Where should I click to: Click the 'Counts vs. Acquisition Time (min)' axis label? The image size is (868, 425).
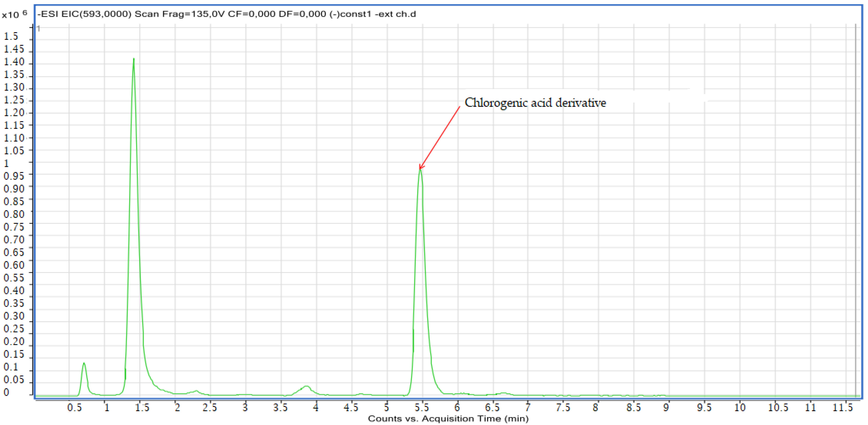coord(448,419)
